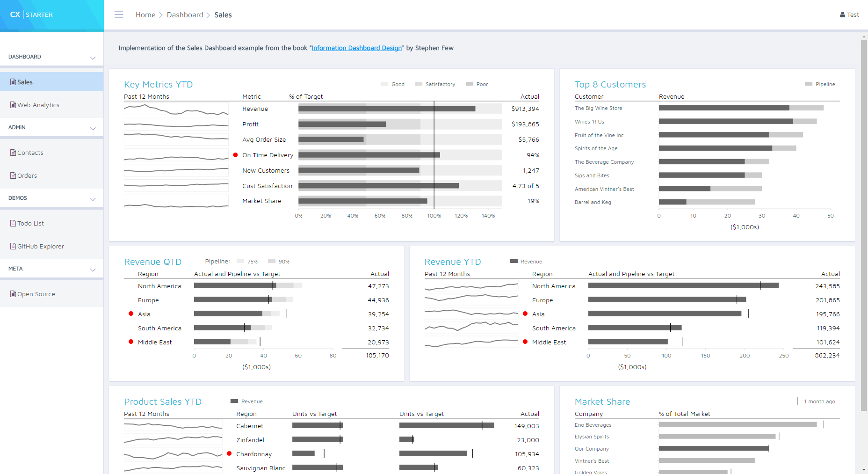Click the North America row in Revenue QTD

[x=256, y=286]
